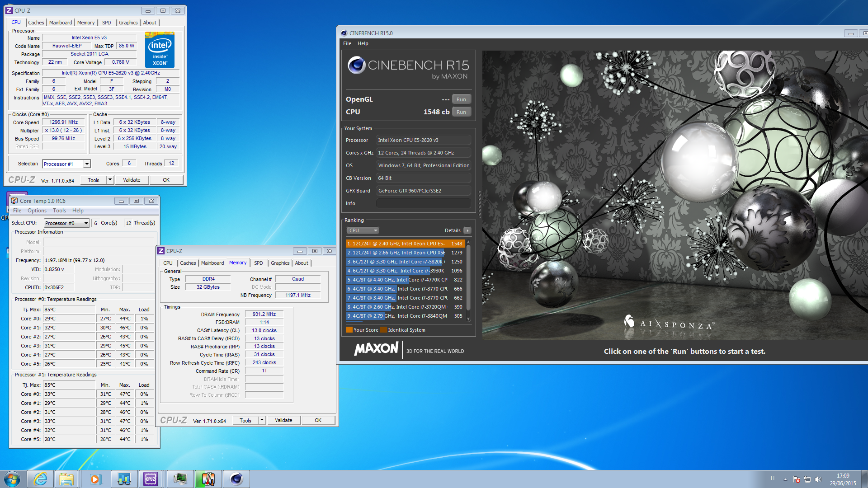Show hidden system tray icons
The height and width of the screenshot is (488, 868).
(x=785, y=479)
